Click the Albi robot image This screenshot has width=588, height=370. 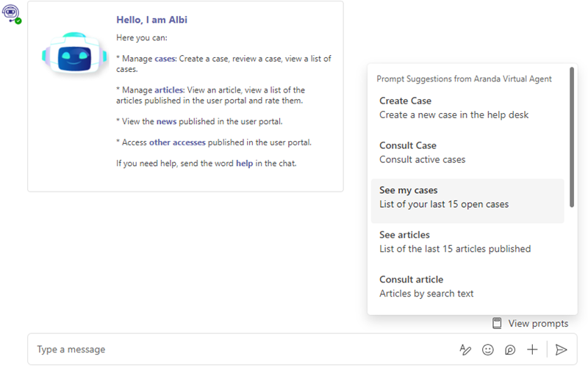click(x=74, y=53)
